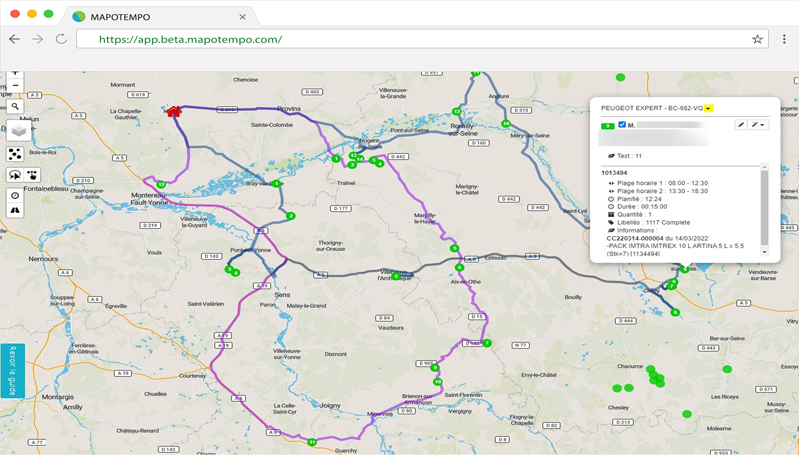Image resolution: width=800 pixels, height=455 pixels.
Task: Click the road isodistance tool icon
Action: [x=15, y=211]
